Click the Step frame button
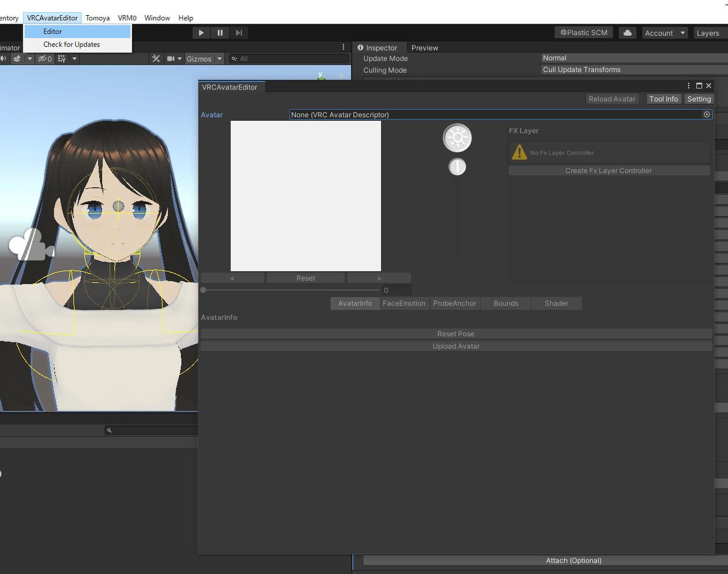This screenshot has height=574, width=728. 239,33
